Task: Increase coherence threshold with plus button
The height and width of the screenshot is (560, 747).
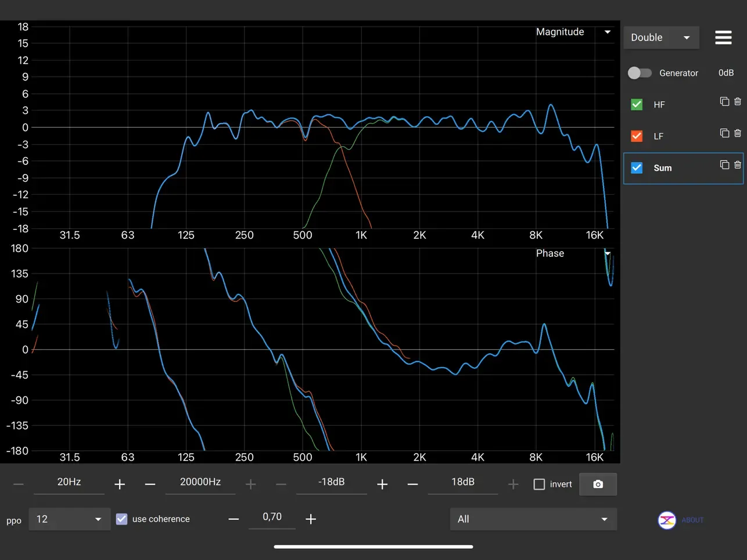Action: click(x=311, y=519)
